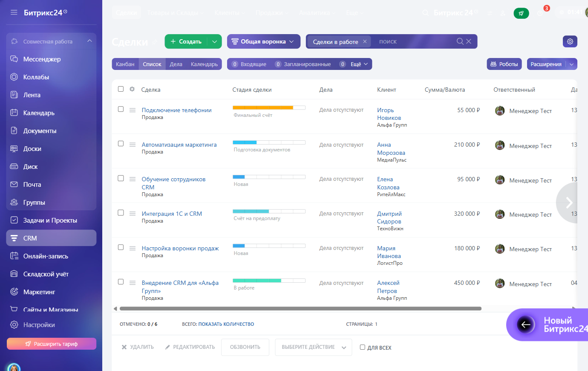Open Настройки gear in the sidebar

[x=14, y=325]
